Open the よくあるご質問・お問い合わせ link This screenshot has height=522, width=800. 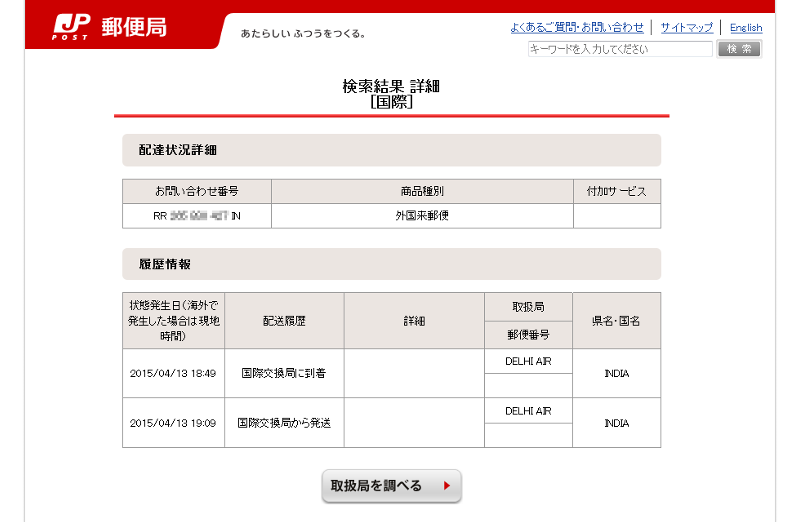point(576,28)
